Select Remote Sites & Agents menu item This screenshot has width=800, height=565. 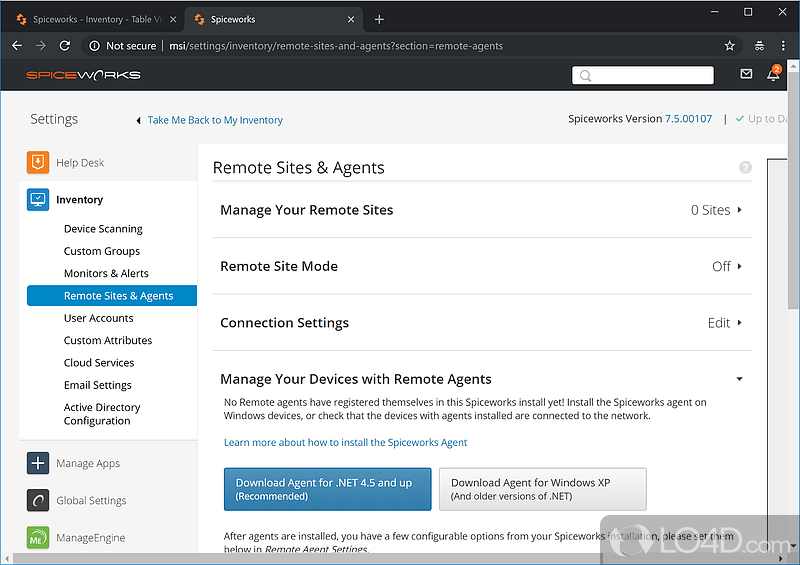(112, 296)
